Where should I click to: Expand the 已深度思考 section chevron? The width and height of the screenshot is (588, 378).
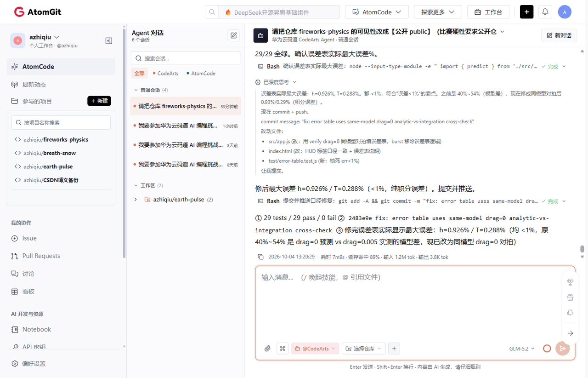[294, 82]
